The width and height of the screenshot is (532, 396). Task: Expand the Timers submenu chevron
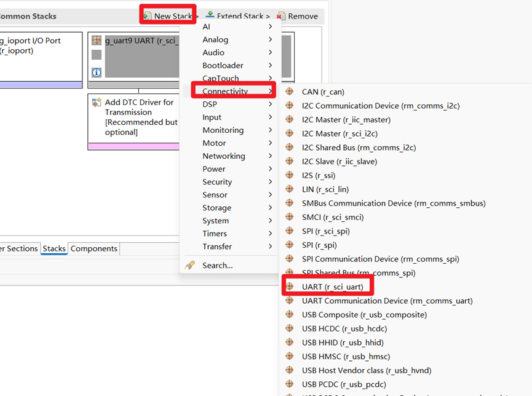270,234
